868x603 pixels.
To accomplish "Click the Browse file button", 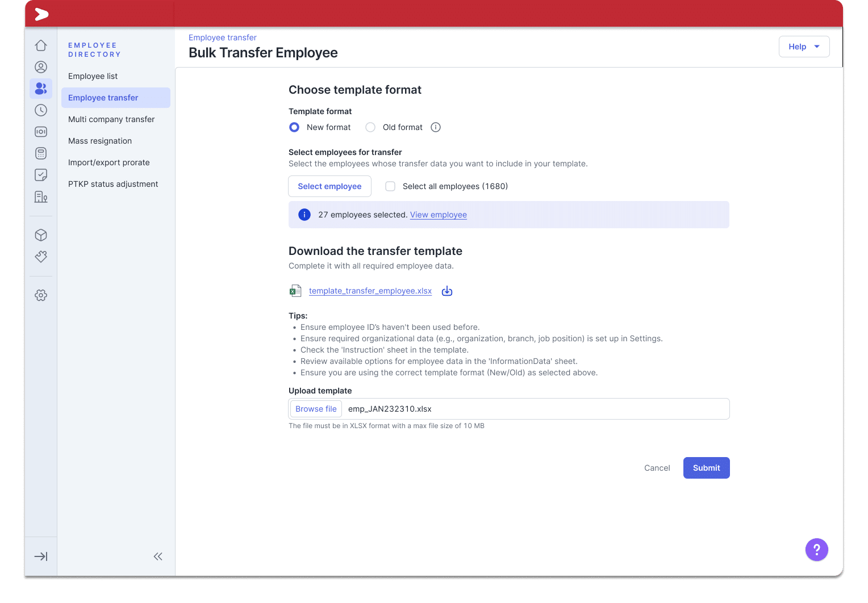I will click(316, 409).
